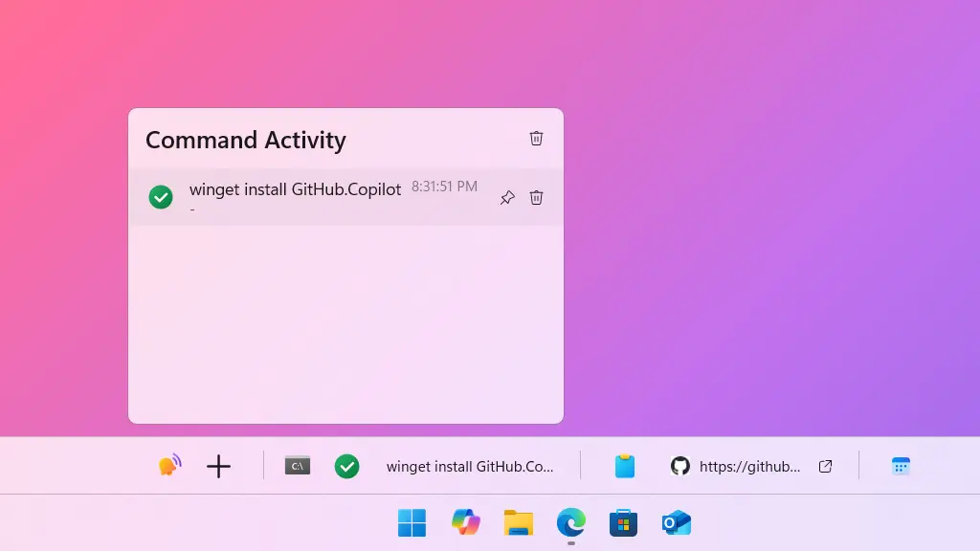The image size is (980, 551).
Task: Click the winget install GitHub.Co... dock label
Action: point(470,467)
